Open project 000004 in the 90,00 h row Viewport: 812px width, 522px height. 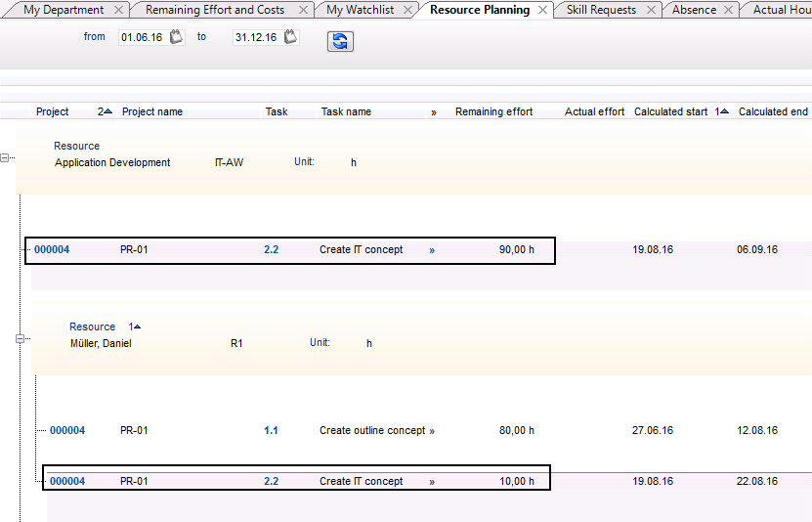click(x=52, y=249)
